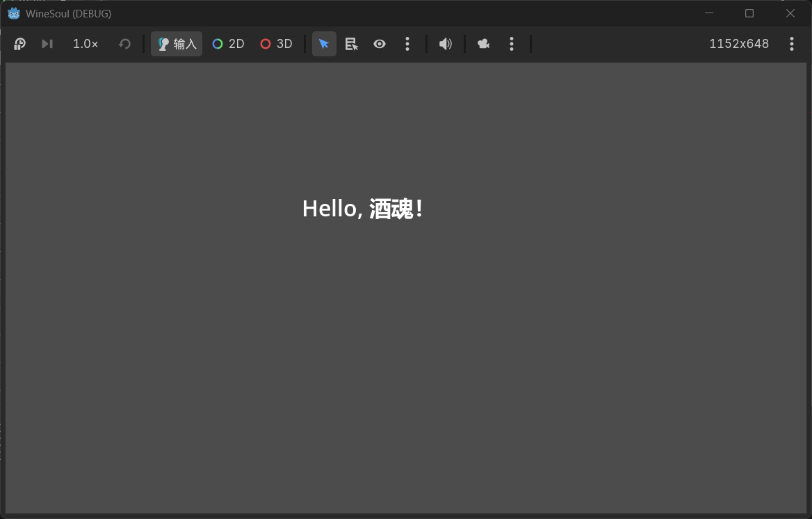
Task: Toggle the 输入 input mode button
Action: tap(177, 44)
